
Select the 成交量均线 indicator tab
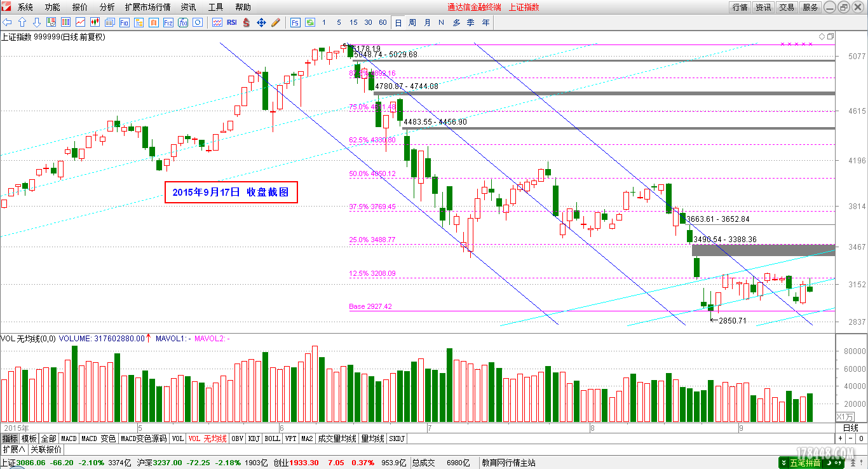point(337,438)
